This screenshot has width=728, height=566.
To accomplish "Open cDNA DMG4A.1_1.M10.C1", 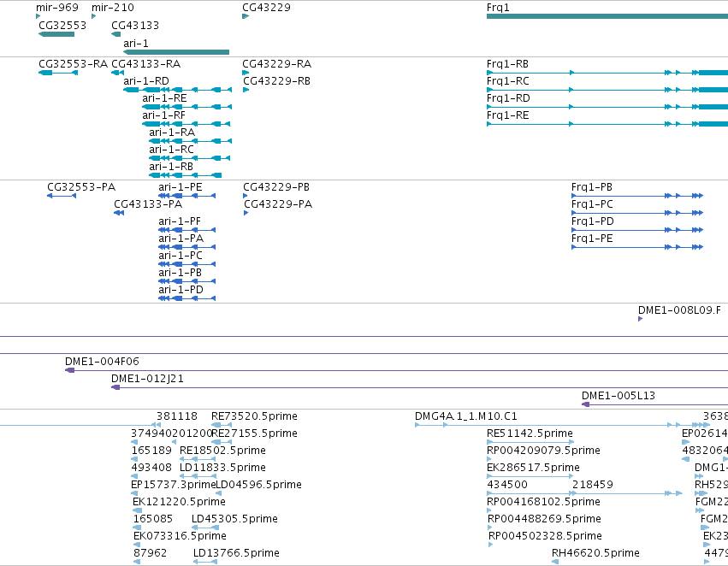I will click(x=562, y=425).
